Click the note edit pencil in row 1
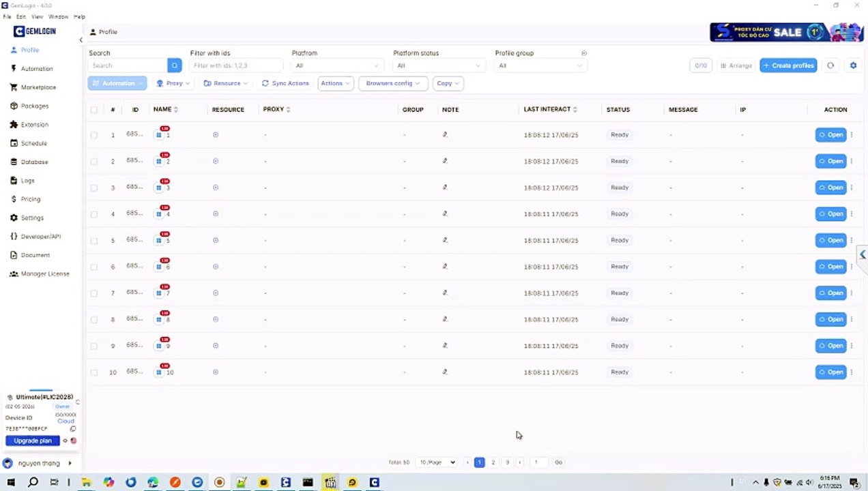Image resolution: width=868 pixels, height=491 pixels. 445,134
